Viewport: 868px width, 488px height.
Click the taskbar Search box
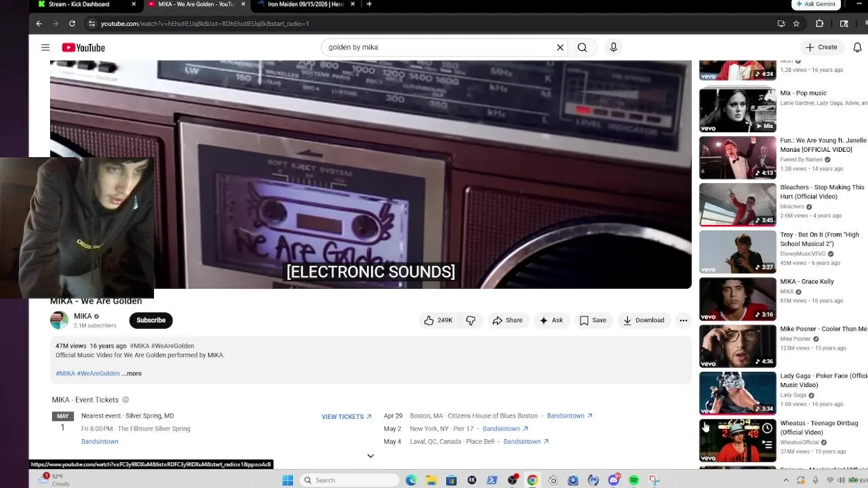349,480
